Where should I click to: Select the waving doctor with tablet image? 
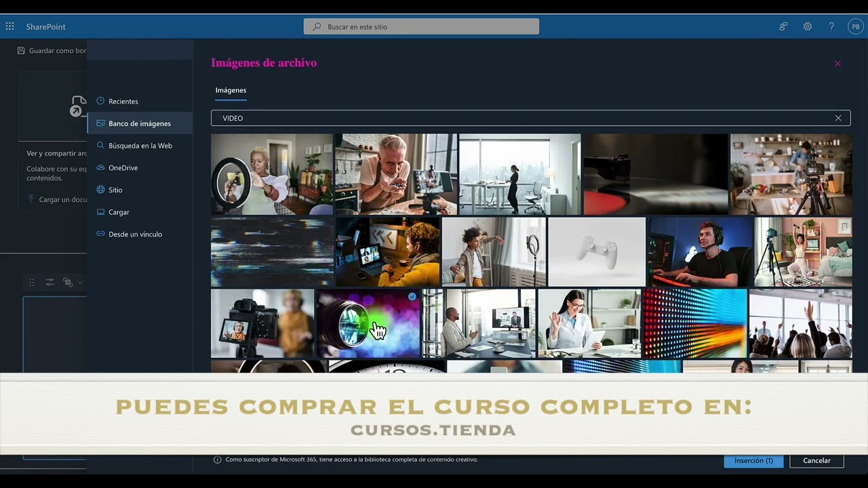[589, 323]
